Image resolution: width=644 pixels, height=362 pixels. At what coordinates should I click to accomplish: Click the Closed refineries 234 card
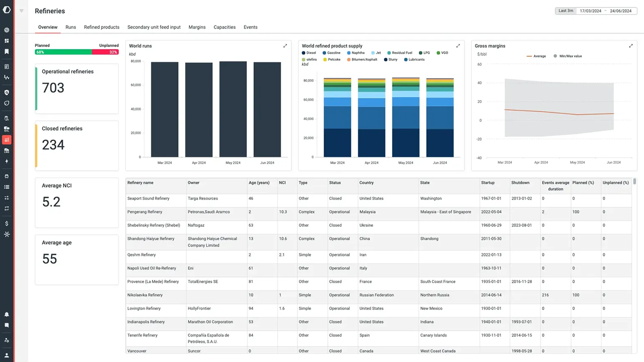click(x=77, y=146)
